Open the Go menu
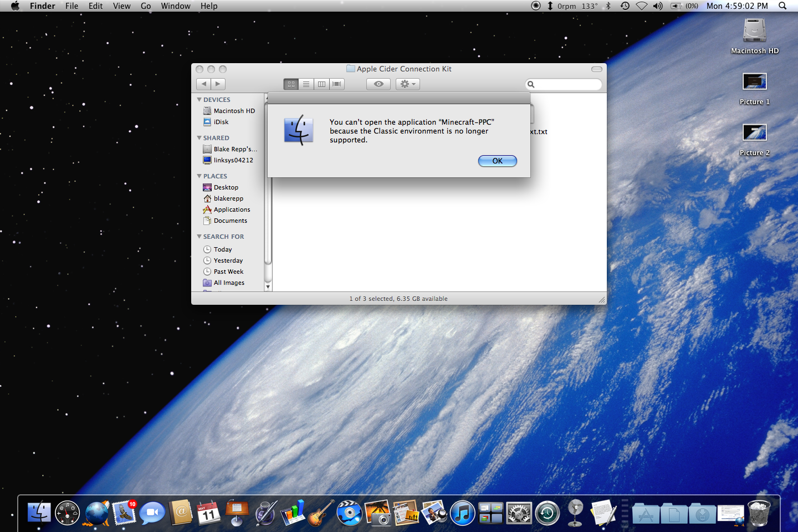Image resolution: width=798 pixels, height=532 pixels. click(146, 6)
